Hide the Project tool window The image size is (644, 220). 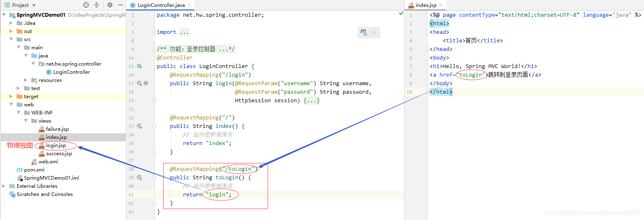tap(121, 5)
